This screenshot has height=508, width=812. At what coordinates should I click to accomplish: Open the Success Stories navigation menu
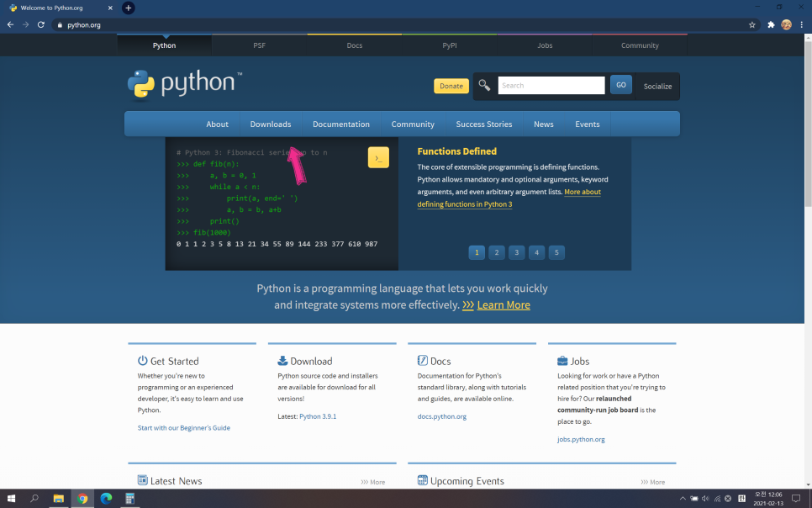coord(484,124)
